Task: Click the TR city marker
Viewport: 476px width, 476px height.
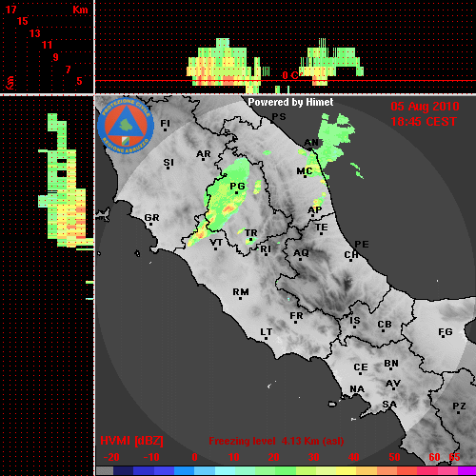Action: 251,239
